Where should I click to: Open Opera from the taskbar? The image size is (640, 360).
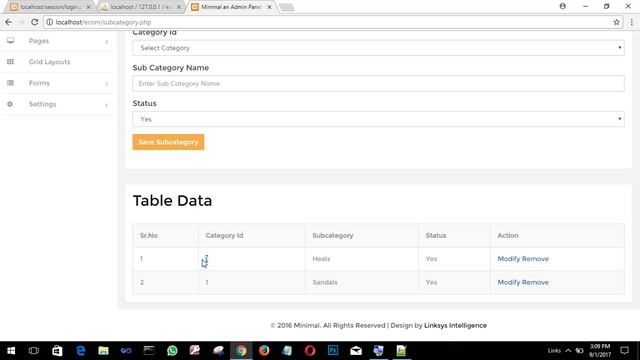click(x=310, y=351)
